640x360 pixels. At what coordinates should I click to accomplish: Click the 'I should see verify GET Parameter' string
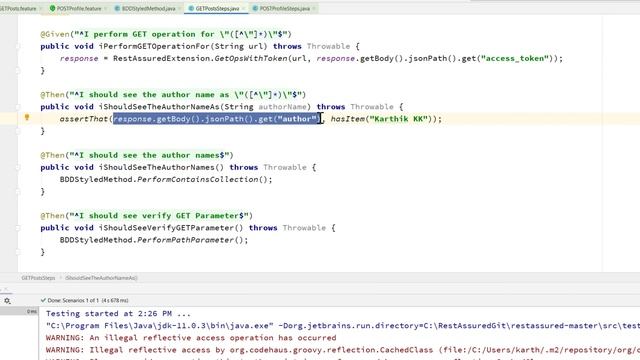(159, 216)
